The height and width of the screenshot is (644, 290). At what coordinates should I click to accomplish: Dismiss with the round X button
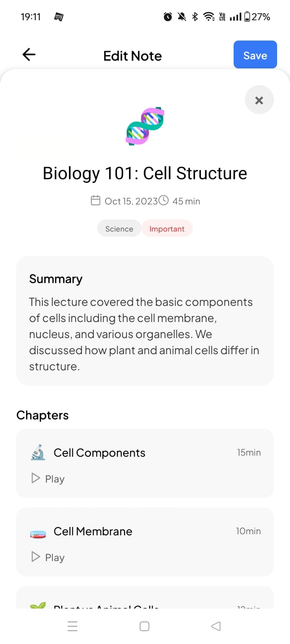coord(259,100)
